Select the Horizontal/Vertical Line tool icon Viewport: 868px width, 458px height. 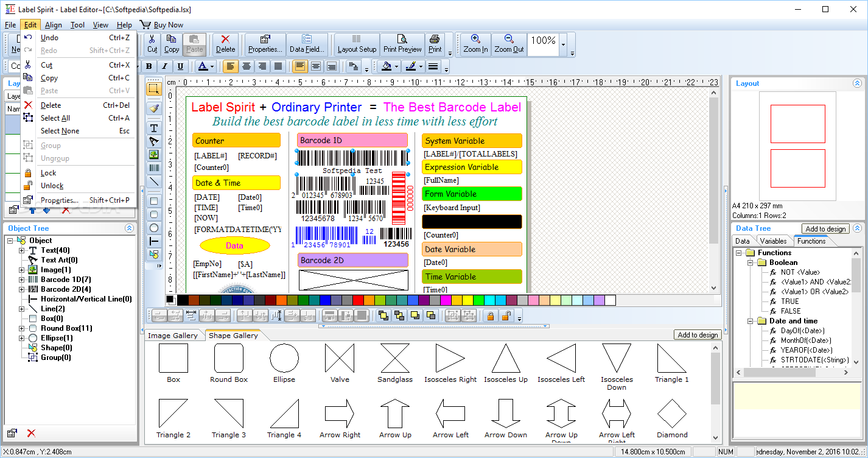[154, 241]
